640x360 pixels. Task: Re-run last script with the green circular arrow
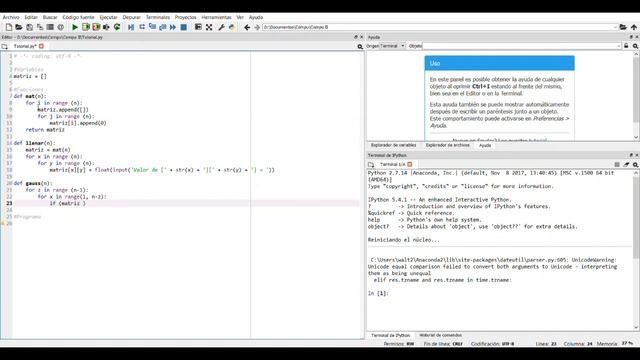click(117, 27)
